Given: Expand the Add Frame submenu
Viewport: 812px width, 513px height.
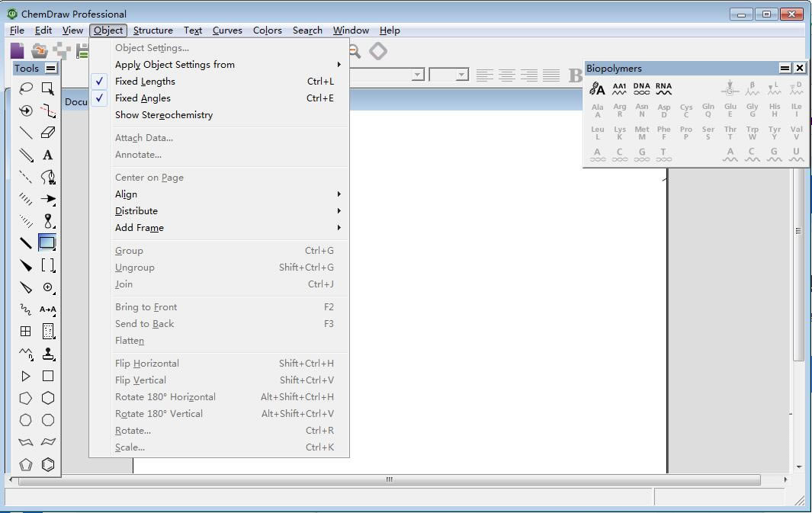Looking at the screenshot, I should (x=140, y=228).
